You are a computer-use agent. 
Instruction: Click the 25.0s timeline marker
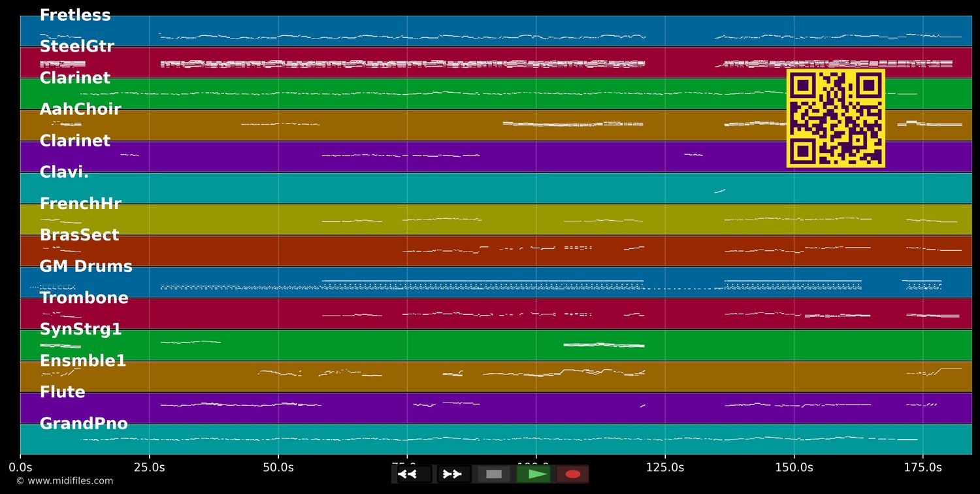tap(149, 467)
